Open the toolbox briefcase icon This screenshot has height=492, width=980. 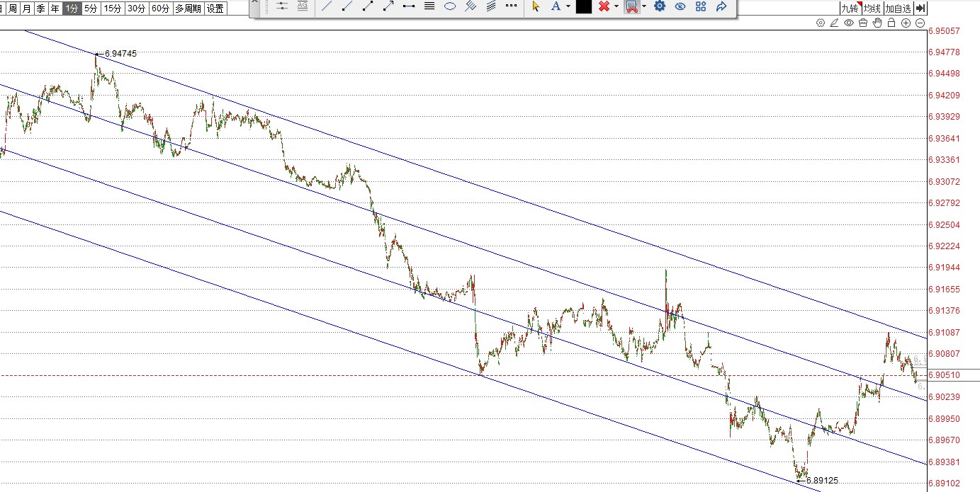point(863,23)
